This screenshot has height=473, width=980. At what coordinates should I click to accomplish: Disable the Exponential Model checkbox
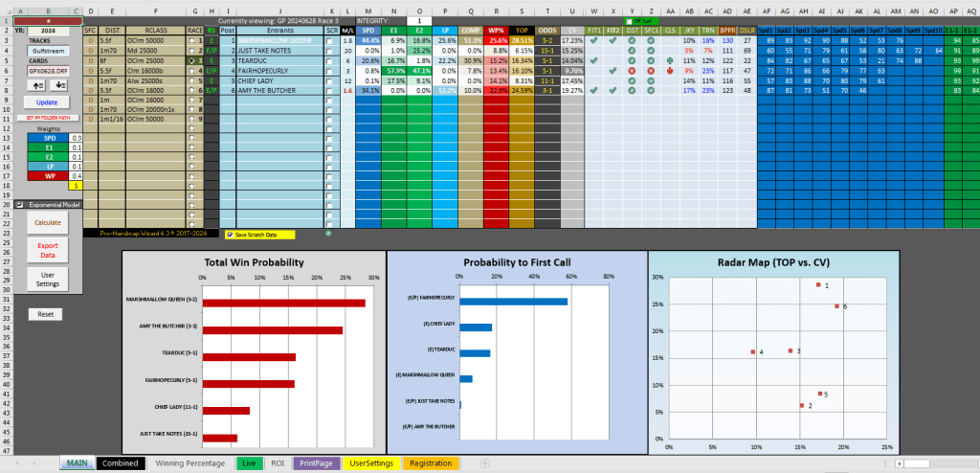click(20, 204)
